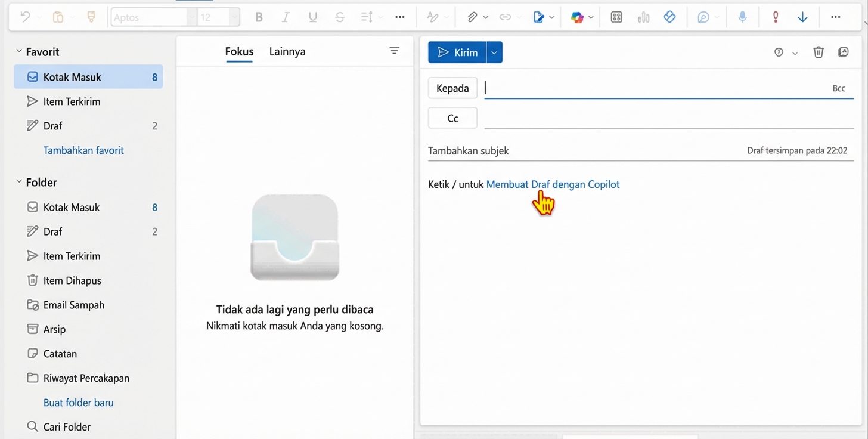Mark message as high importance
The height and width of the screenshot is (439, 868).
tap(775, 17)
